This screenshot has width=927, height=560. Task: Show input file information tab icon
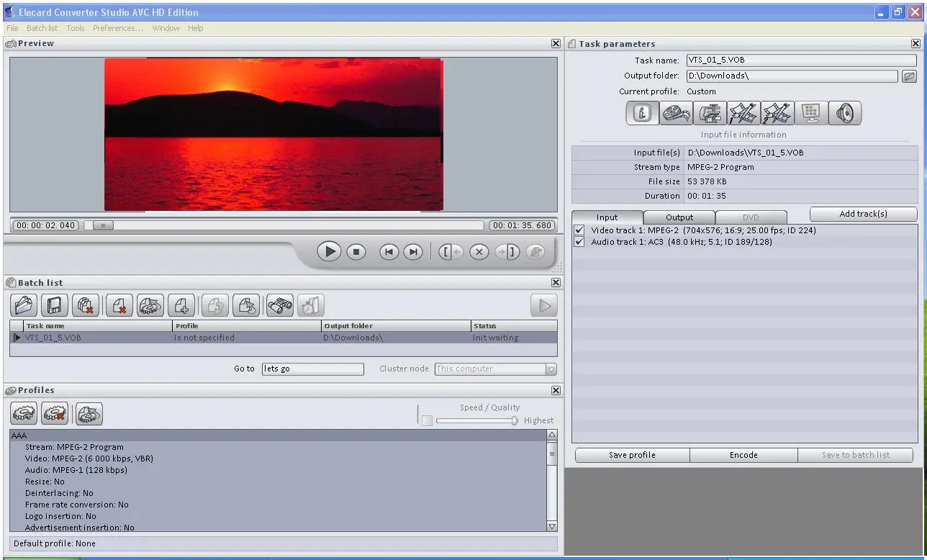pyautogui.click(x=642, y=113)
